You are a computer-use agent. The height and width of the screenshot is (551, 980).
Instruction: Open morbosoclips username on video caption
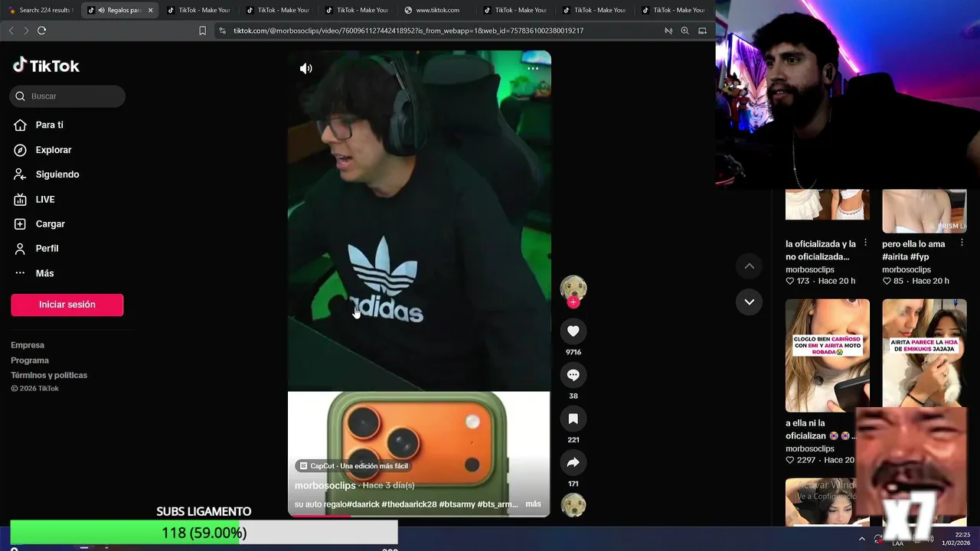[x=325, y=485]
